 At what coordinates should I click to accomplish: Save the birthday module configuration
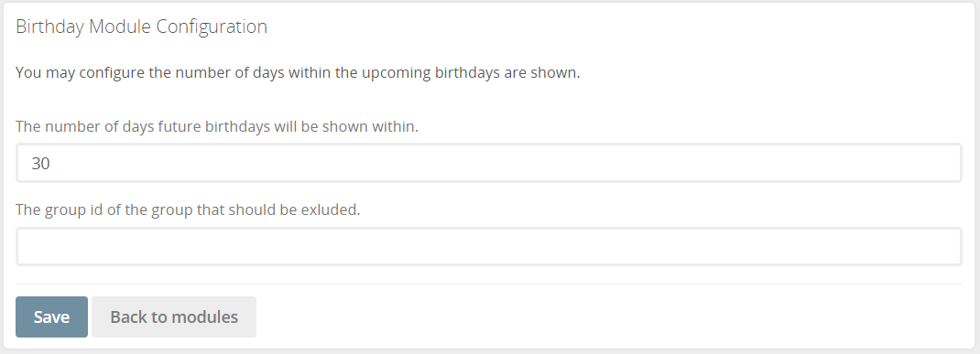click(51, 316)
